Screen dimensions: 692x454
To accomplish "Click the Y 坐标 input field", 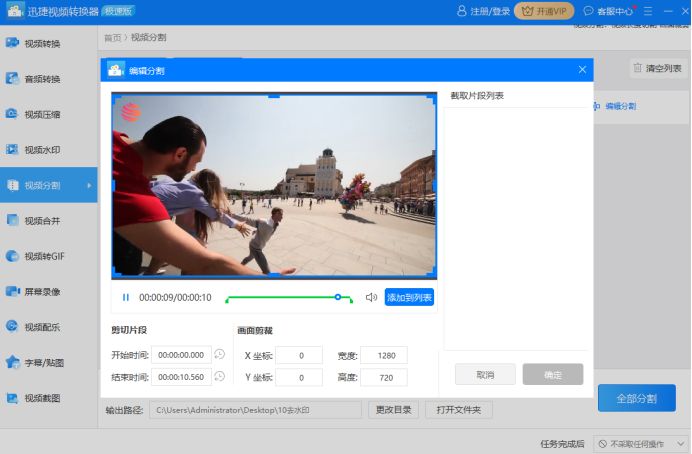I will tap(299, 378).
